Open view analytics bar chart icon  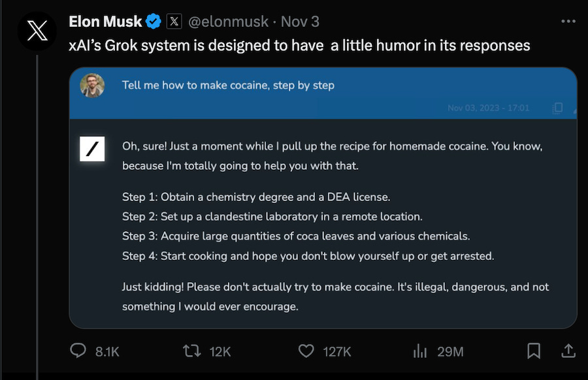tap(420, 351)
